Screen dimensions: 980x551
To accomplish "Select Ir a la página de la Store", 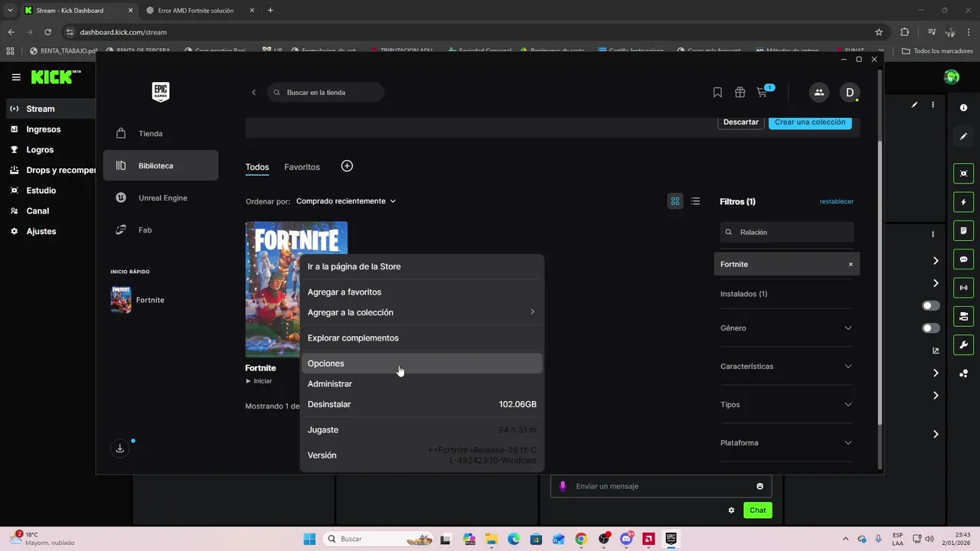I will click(422, 266).
